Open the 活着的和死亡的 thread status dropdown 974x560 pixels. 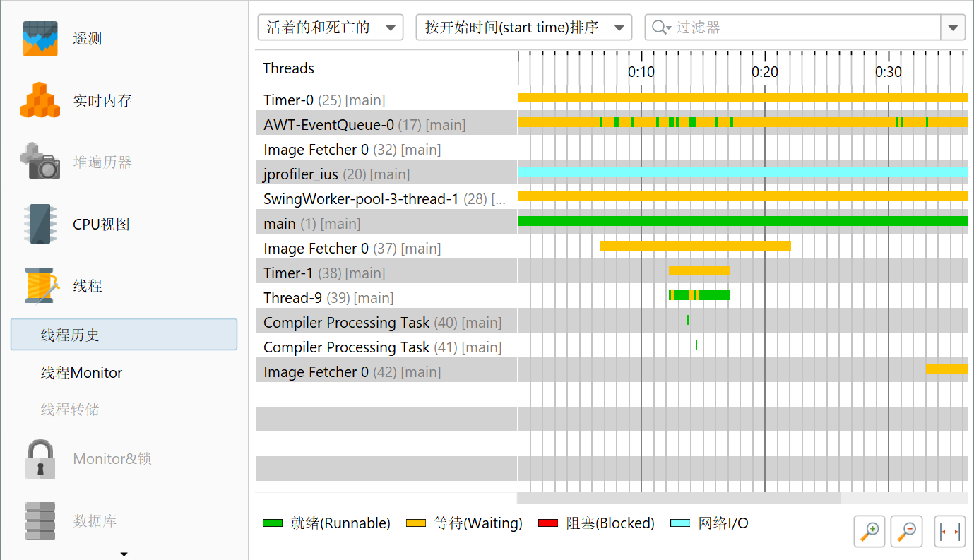[331, 28]
